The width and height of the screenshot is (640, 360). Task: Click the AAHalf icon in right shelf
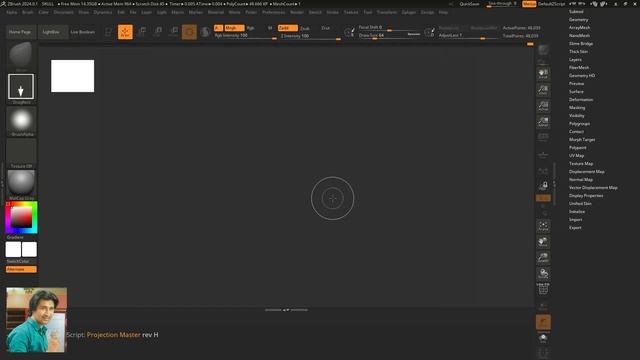[543, 122]
